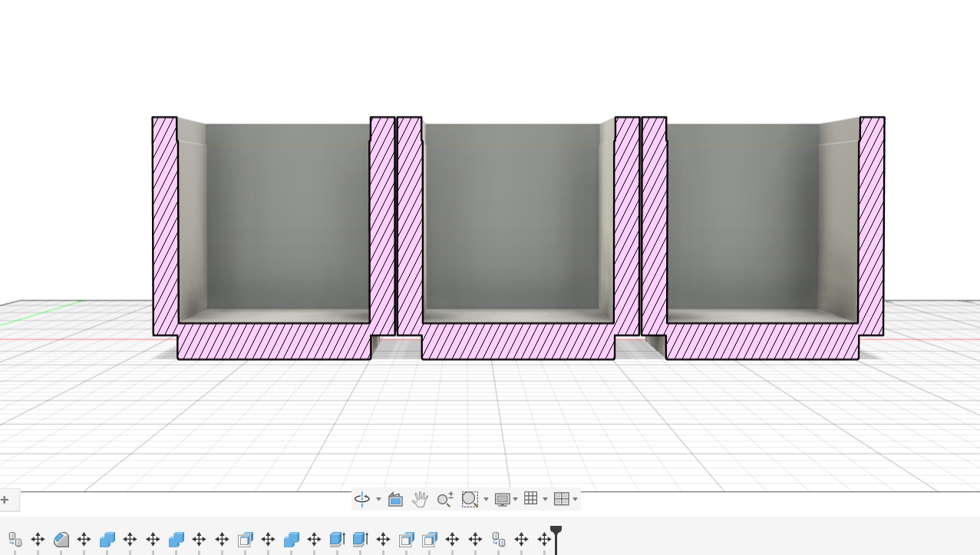The image size is (980, 555).
Task: Expand the Viewports dropdown arrow
Action: click(575, 500)
